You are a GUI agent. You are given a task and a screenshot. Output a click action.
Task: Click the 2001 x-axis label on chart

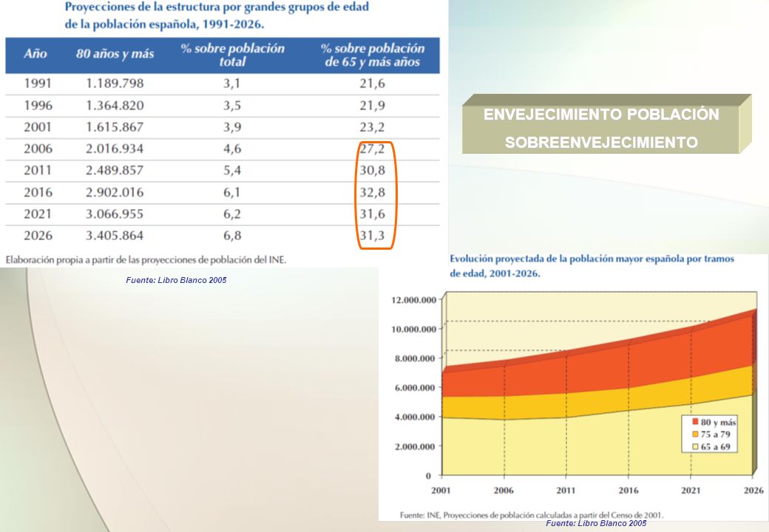click(x=441, y=490)
